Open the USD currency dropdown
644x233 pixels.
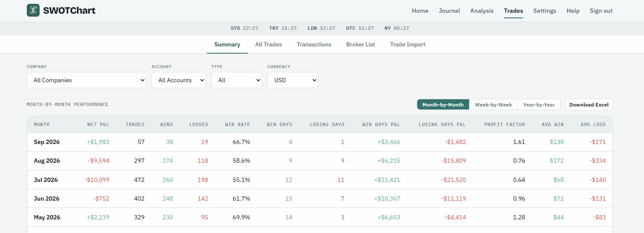pos(293,80)
